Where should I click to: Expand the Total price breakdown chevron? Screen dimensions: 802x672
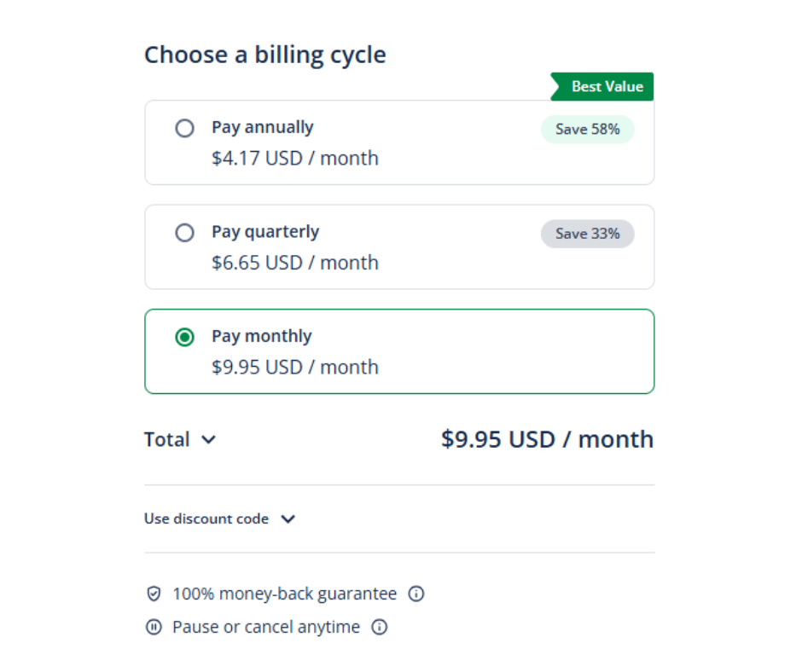(x=208, y=440)
